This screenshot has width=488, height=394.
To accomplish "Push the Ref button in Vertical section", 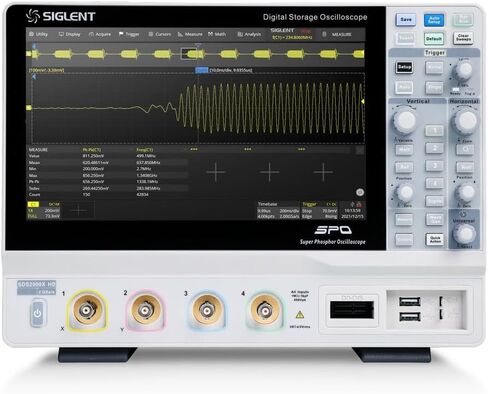I will tap(404, 167).
